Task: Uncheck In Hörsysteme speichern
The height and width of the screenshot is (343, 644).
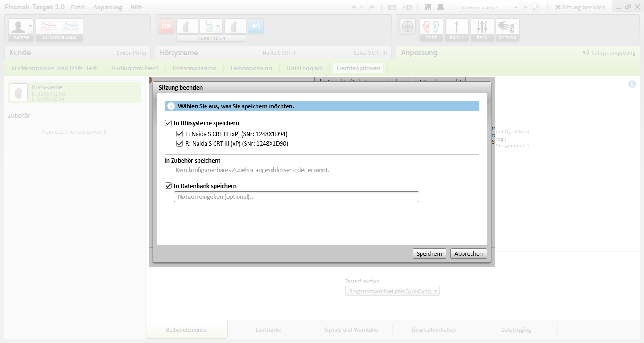Action: coord(168,123)
